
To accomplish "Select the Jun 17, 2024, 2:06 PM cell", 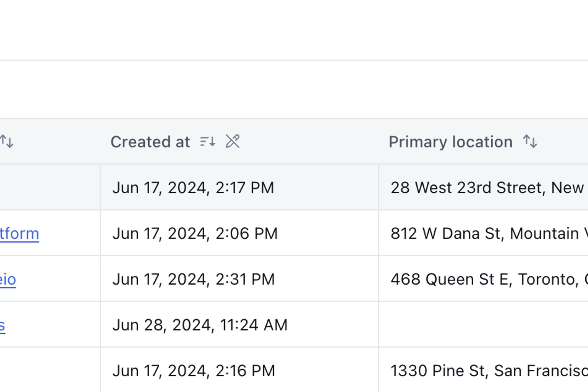I will tap(239, 233).
